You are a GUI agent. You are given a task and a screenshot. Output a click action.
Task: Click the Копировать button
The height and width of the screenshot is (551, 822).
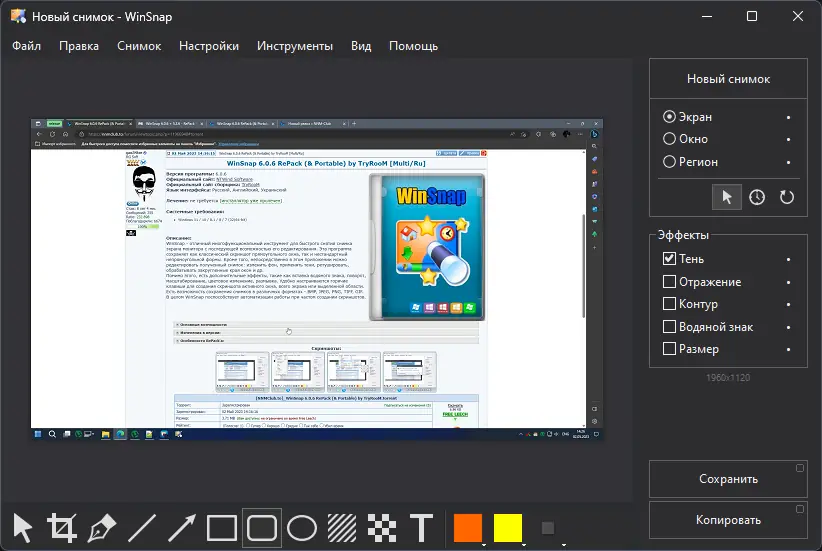point(728,520)
